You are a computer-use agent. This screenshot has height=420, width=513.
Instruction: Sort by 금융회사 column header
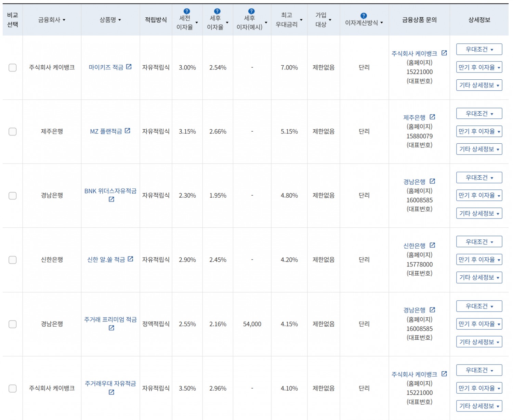pyautogui.click(x=52, y=20)
